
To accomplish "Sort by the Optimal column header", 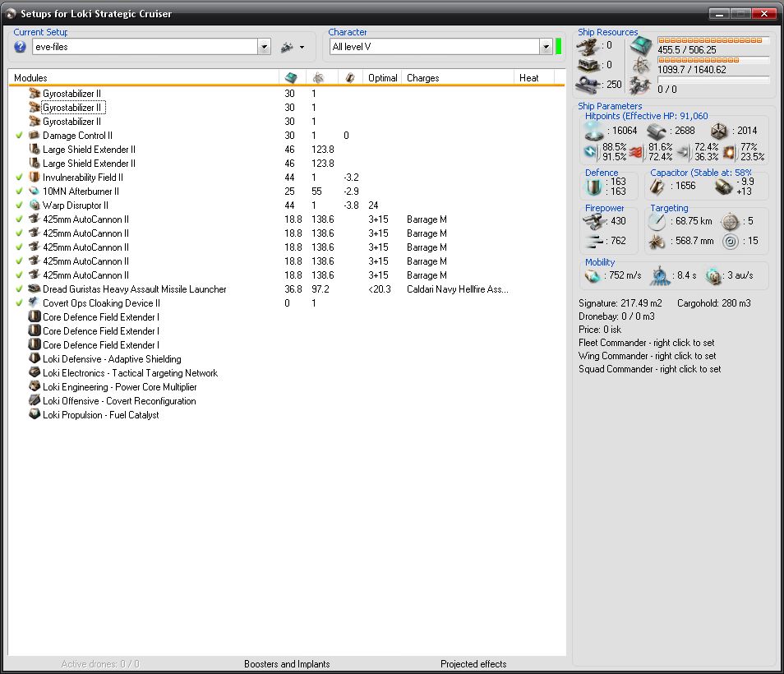I will tap(382, 77).
